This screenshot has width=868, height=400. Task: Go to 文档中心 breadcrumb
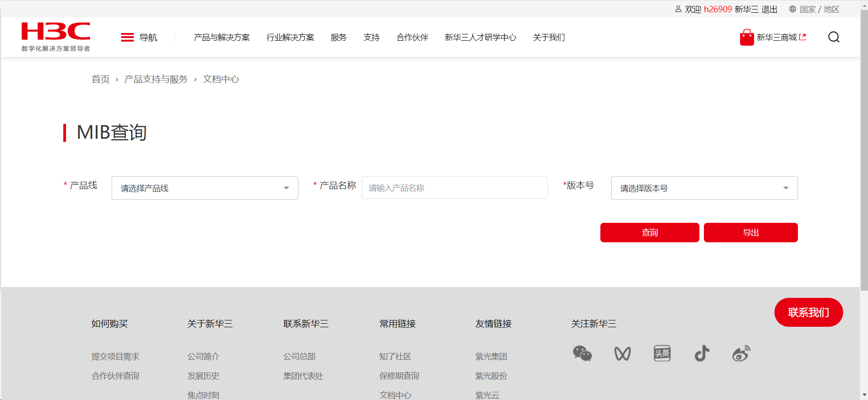221,79
